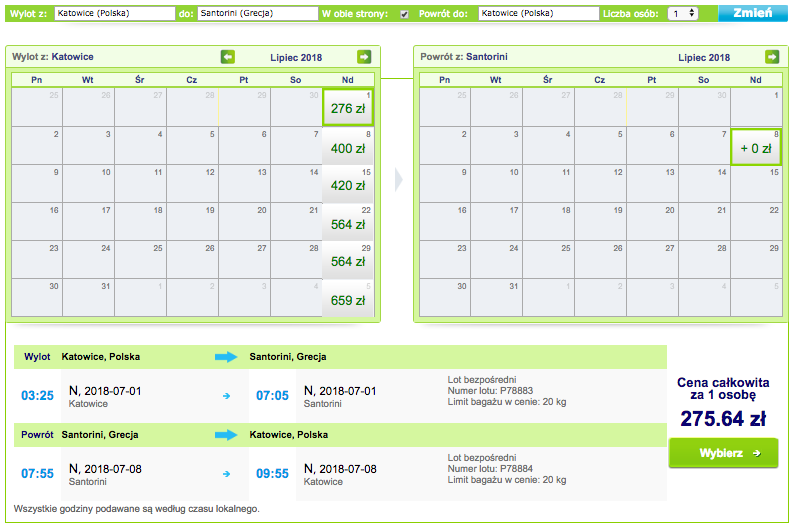Choose July 15 departure for 420 zł
794x529 pixels.
click(348, 184)
